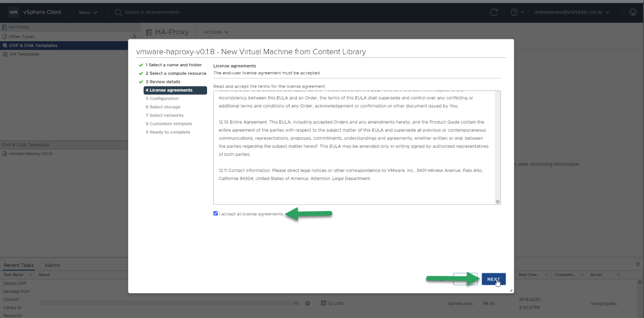Click the VM Templates icon in sidebar
This screenshot has width=644, height=318.
coord(5,54)
